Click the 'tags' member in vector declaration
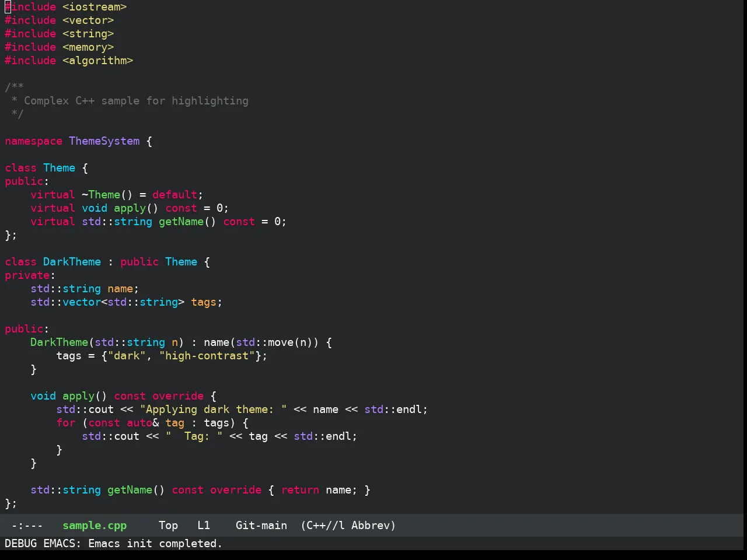 pos(204,302)
